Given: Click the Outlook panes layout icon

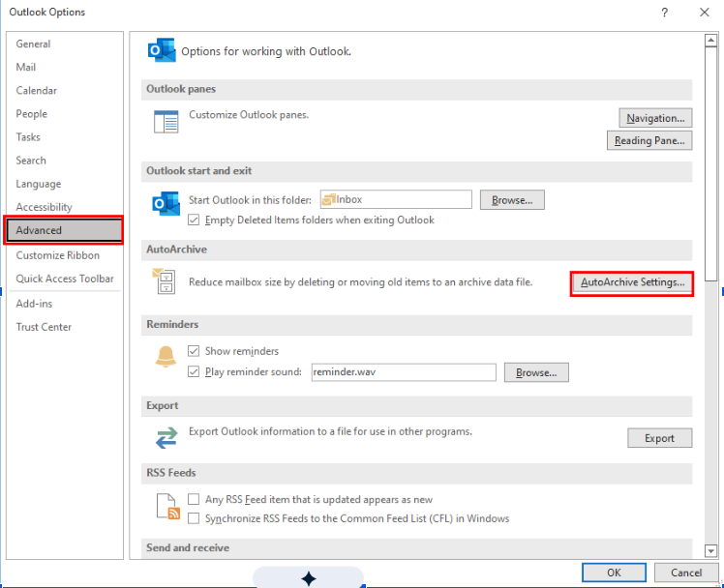Looking at the screenshot, I should coord(166,122).
